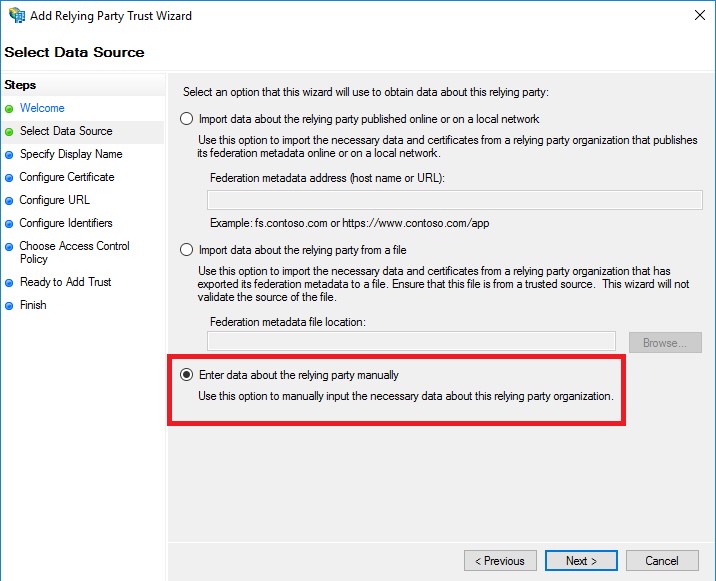Select import data published online radio button

pos(186,119)
